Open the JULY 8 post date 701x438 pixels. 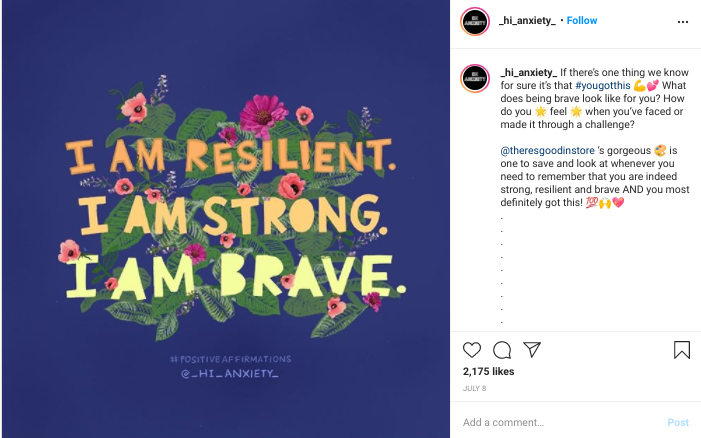tap(474, 388)
